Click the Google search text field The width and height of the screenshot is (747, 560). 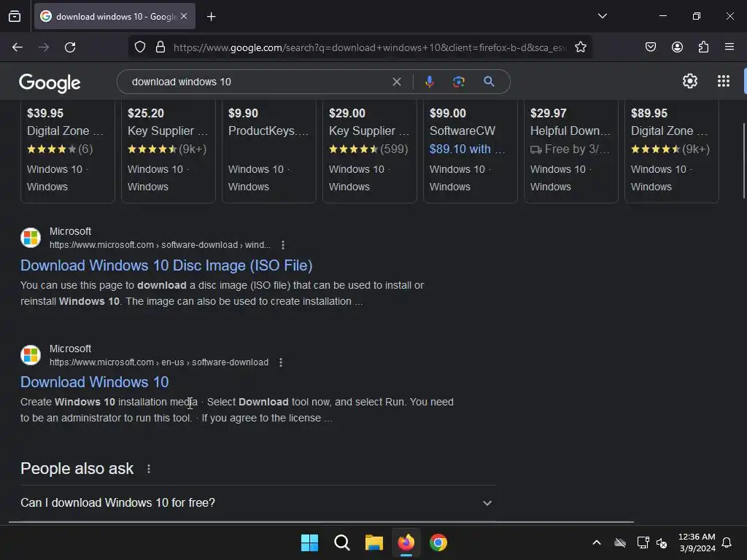[x=258, y=82]
